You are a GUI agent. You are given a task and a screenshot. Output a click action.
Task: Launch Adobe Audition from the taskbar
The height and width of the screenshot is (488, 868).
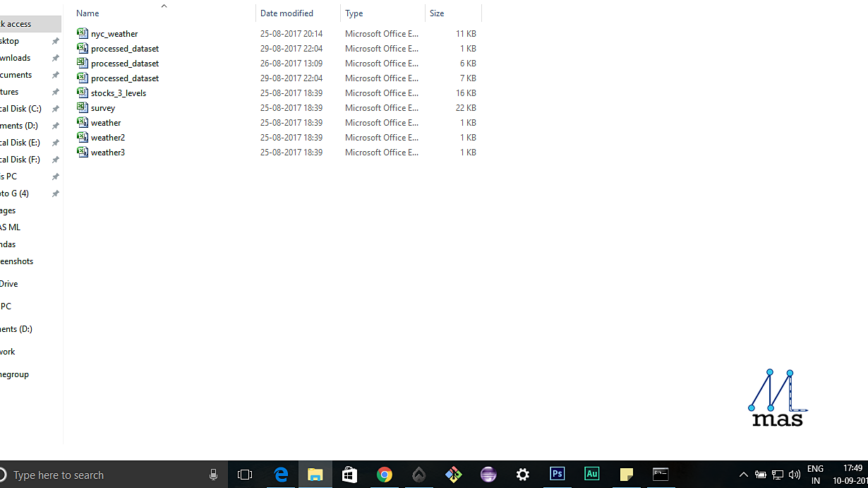(x=591, y=474)
